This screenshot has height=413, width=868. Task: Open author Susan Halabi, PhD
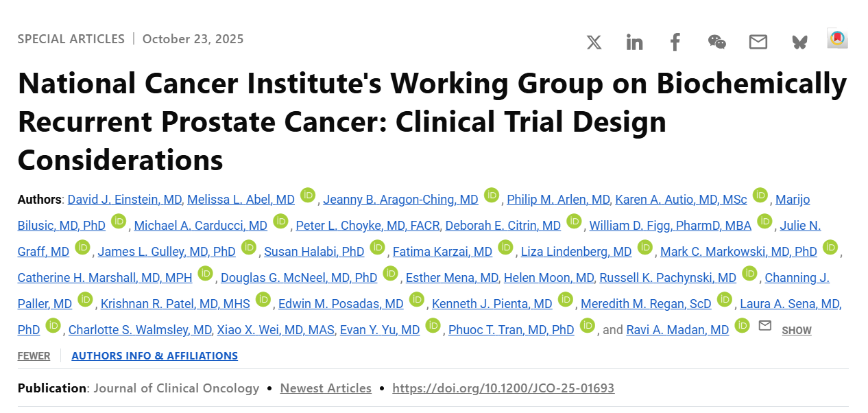[x=314, y=252]
